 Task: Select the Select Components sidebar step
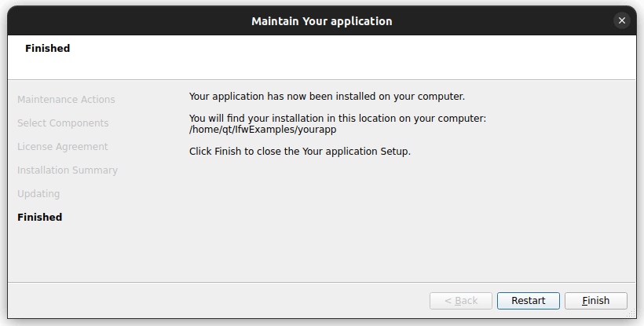tap(63, 123)
